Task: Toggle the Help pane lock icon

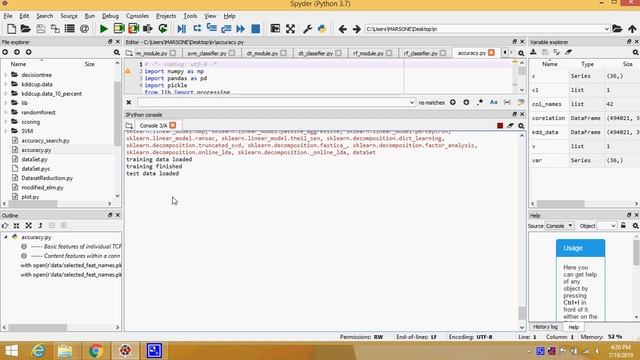Action: [623, 226]
